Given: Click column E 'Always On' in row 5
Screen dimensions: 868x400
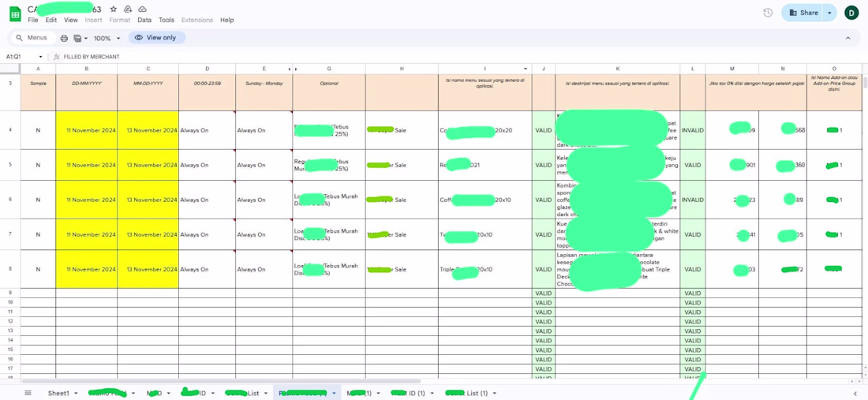Looking at the screenshot, I should (264, 165).
